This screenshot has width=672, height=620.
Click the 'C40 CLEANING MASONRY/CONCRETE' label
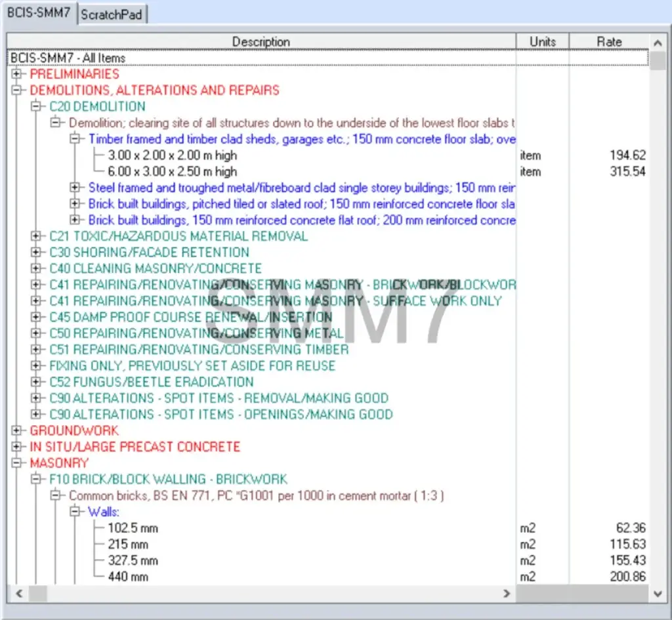(155, 268)
